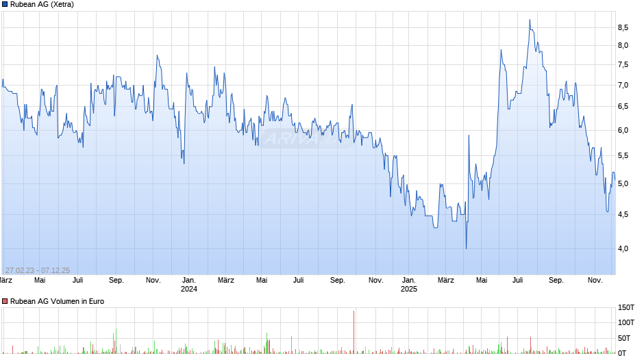The image size is (644, 360).
Task: Click the 4,5 price axis label
Action: [x=623, y=215]
